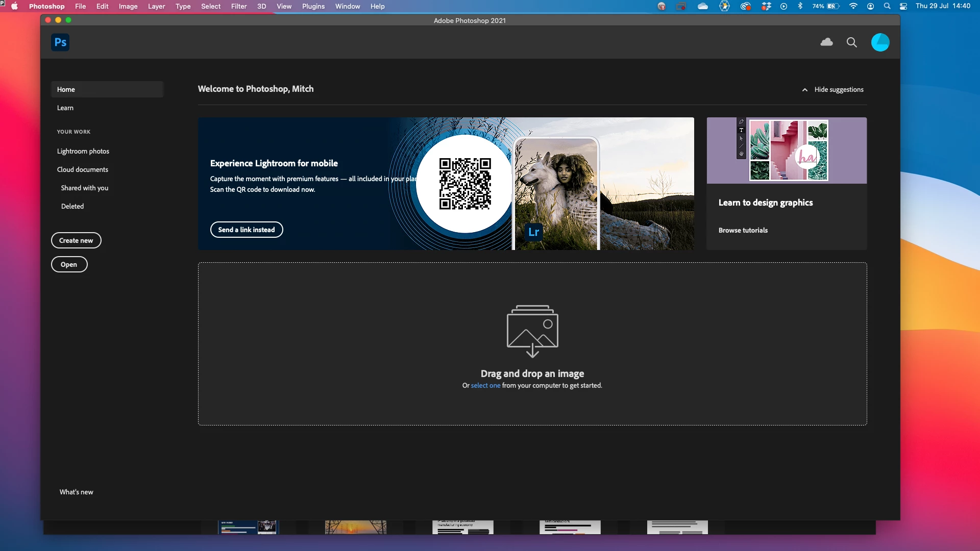
Task: Click the Photoshop Ps logo icon
Action: [x=60, y=42]
